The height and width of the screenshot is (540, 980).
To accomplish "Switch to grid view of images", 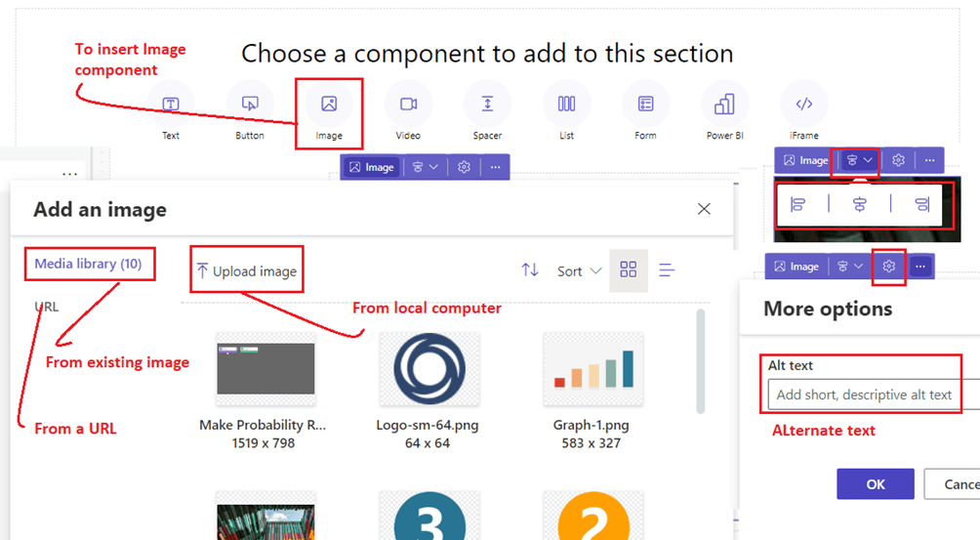I will tap(628, 270).
